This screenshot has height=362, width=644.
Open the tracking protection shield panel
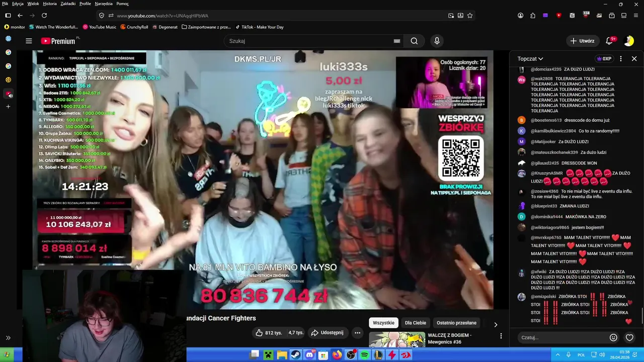102,16
